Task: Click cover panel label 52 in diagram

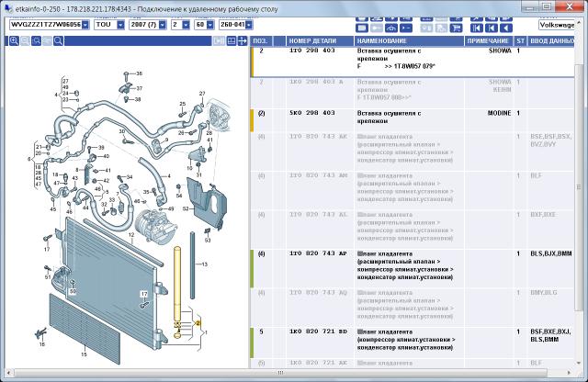Action: pyautogui.click(x=186, y=208)
